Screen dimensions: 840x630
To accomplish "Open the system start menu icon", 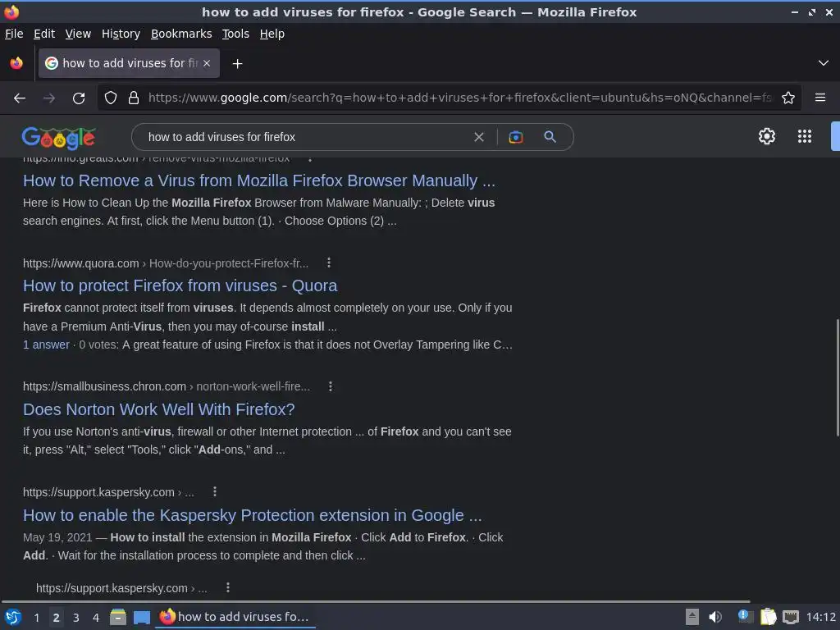I will 12,617.
